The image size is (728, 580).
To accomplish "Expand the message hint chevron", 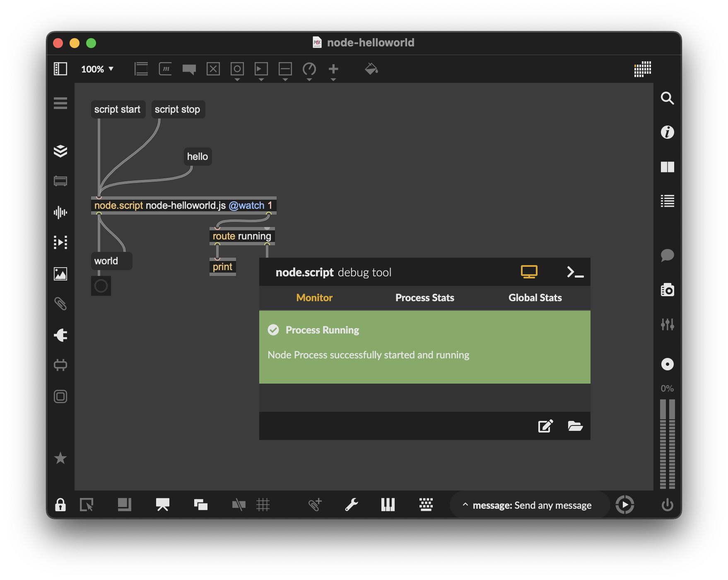I will [465, 505].
